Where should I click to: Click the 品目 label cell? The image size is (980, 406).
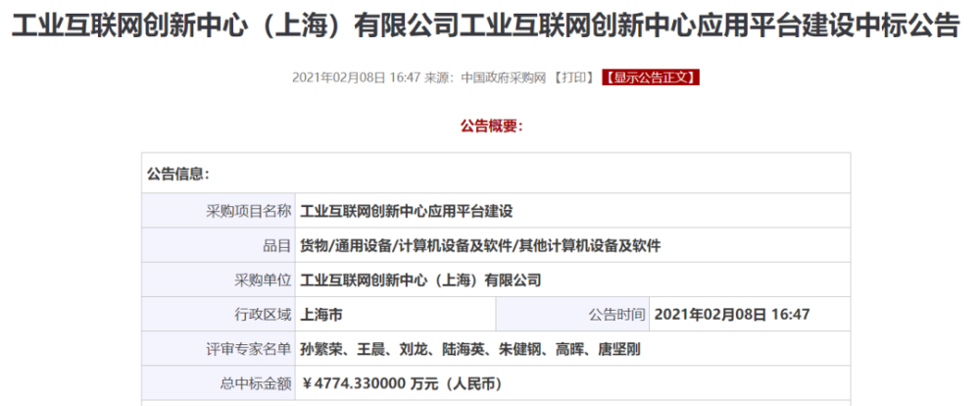point(219,246)
